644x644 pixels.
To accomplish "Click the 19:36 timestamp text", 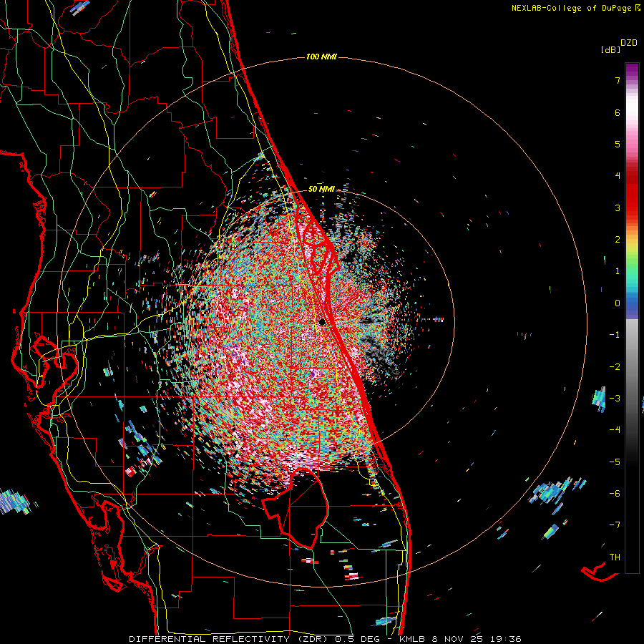I will tap(505, 639).
